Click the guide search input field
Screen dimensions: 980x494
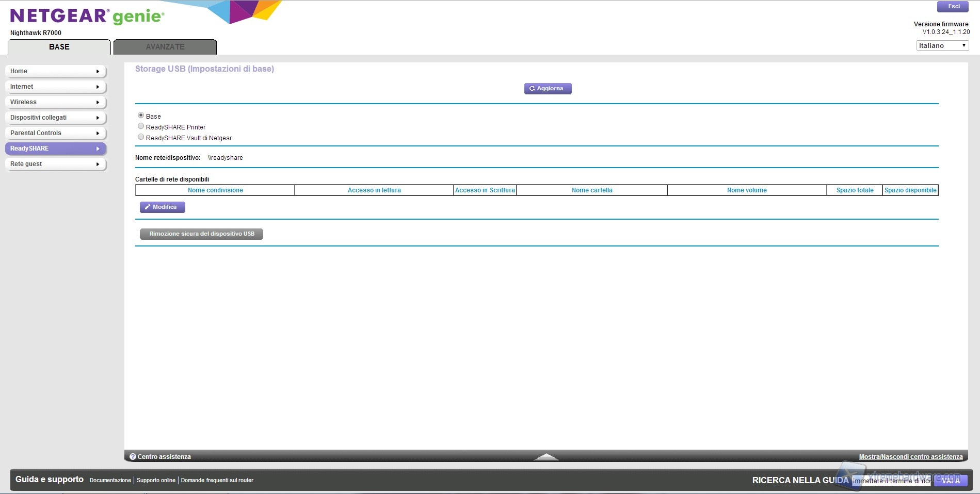pyautogui.click(x=891, y=481)
